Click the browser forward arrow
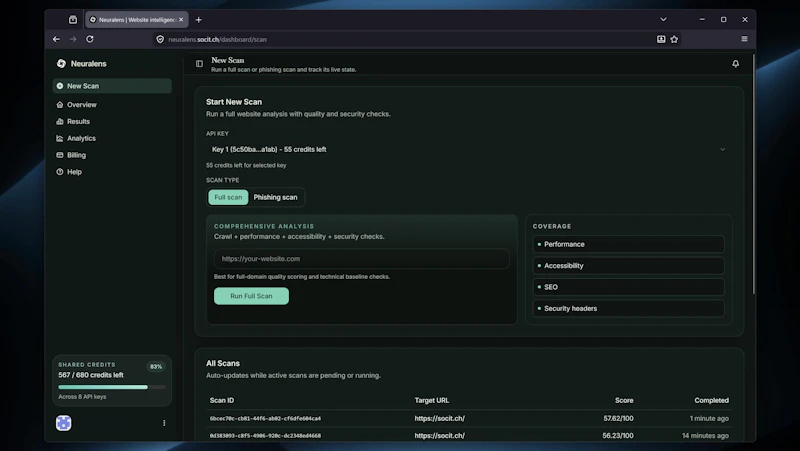Viewport: 800px width, 451px height. pyautogui.click(x=73, y=39)
